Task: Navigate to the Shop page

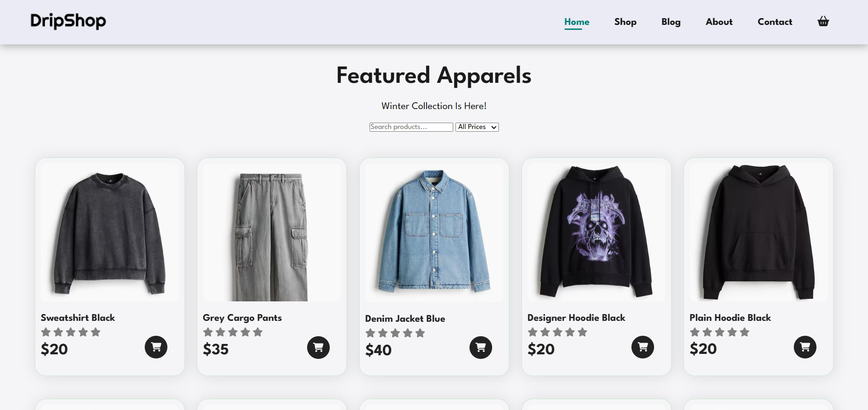Action: click(x=625, y=22)
